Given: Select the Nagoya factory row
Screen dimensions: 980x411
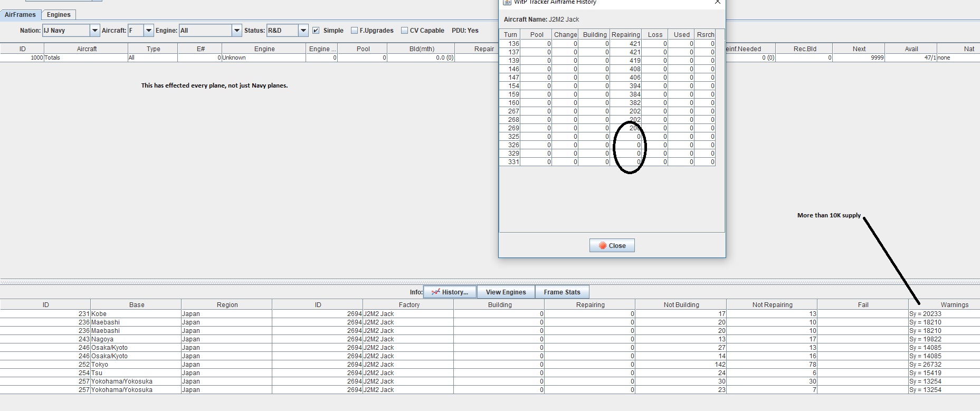Looking at the screenshot, I should point(490,339).
